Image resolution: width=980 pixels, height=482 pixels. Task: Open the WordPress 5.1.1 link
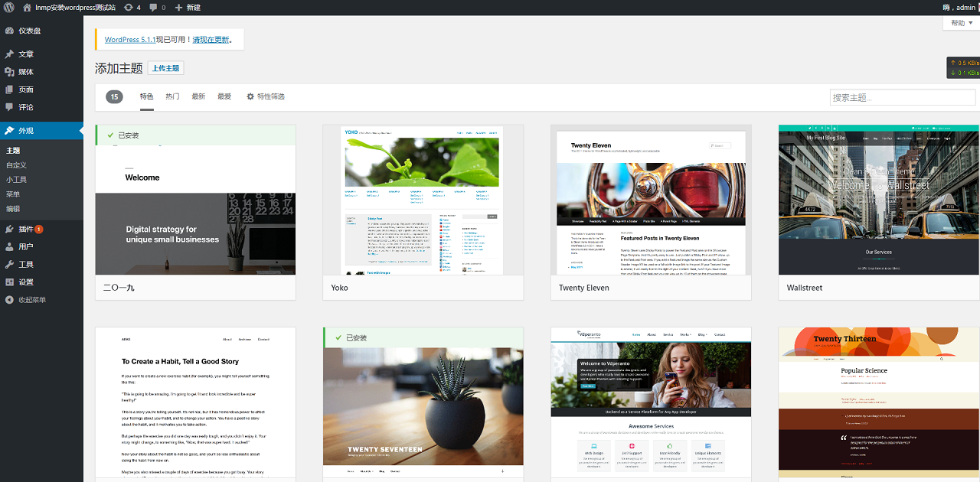[x=130, y=40]
